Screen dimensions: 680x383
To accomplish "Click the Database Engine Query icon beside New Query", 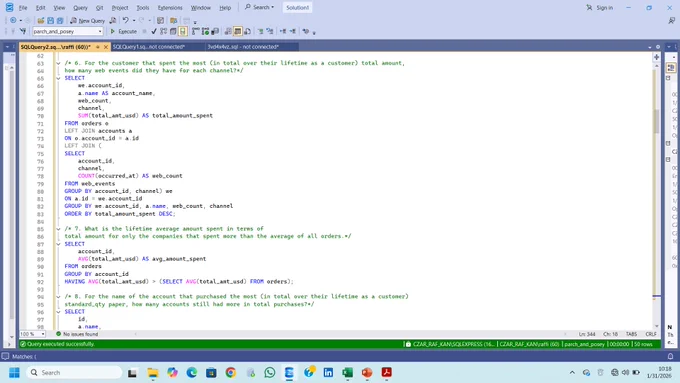I will 113,20.
